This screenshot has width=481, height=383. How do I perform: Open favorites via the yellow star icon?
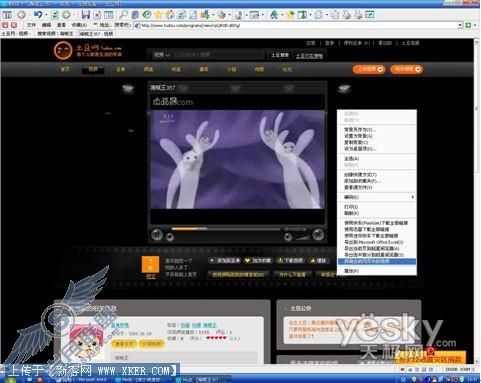[158, 15]
